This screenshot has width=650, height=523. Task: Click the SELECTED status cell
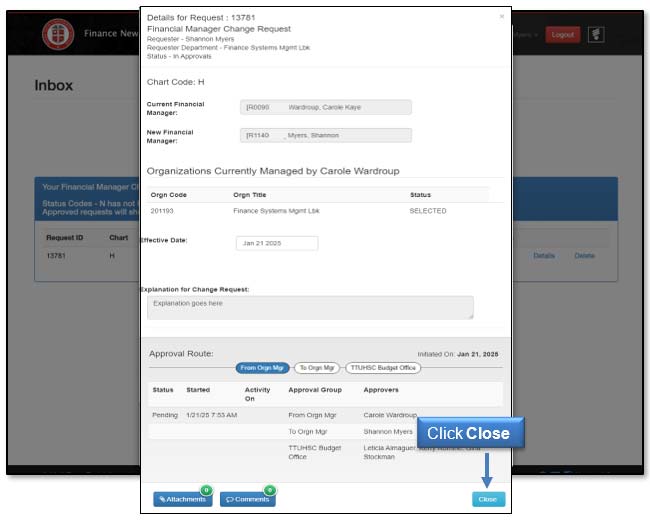point(428,211)
